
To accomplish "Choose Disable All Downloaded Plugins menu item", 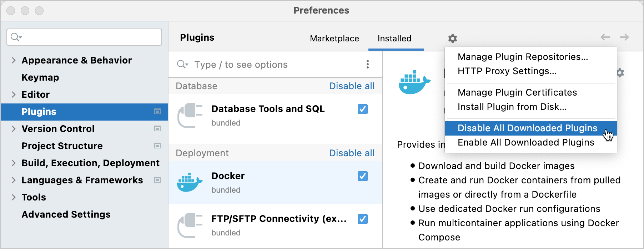I will pos(527,128).
